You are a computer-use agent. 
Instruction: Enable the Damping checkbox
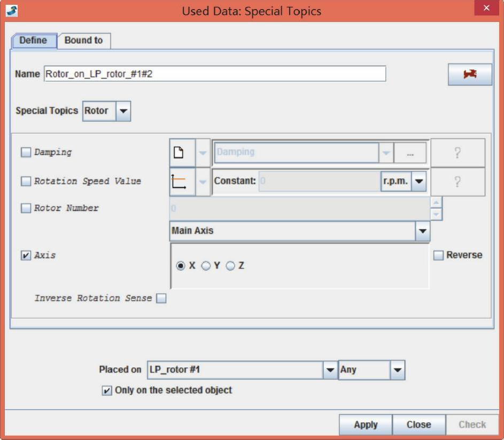pyautogui.click(x=26, y=153)
